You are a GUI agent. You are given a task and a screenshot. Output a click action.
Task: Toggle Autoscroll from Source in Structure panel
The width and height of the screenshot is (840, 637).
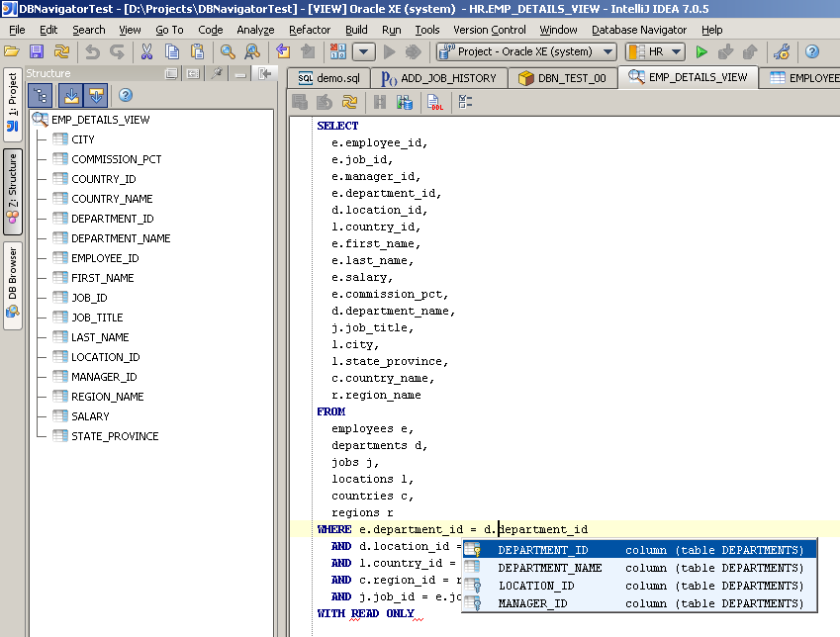point(96,95)
